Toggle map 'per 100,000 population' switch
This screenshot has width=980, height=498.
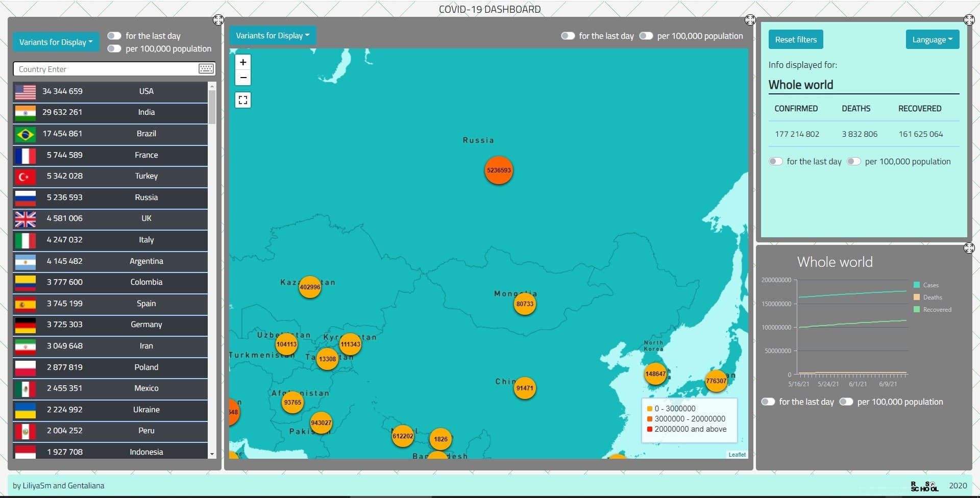tap(646, 36)
